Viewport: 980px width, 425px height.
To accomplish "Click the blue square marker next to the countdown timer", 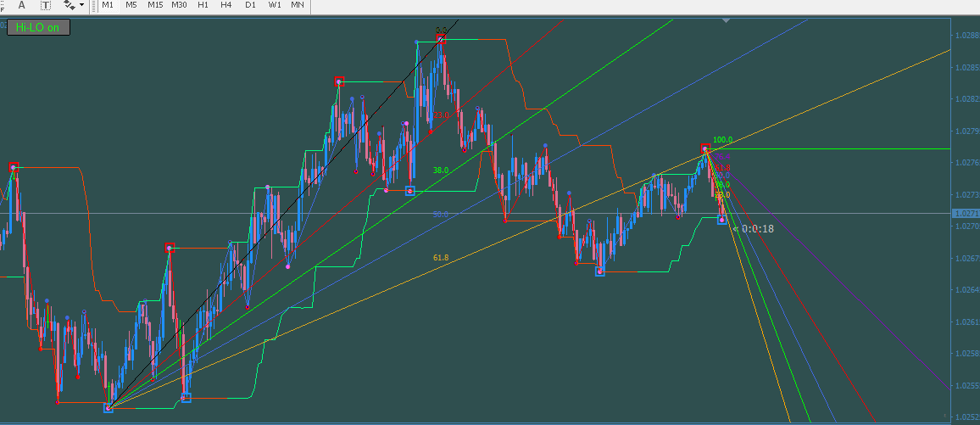I will (x=722, y=220).
